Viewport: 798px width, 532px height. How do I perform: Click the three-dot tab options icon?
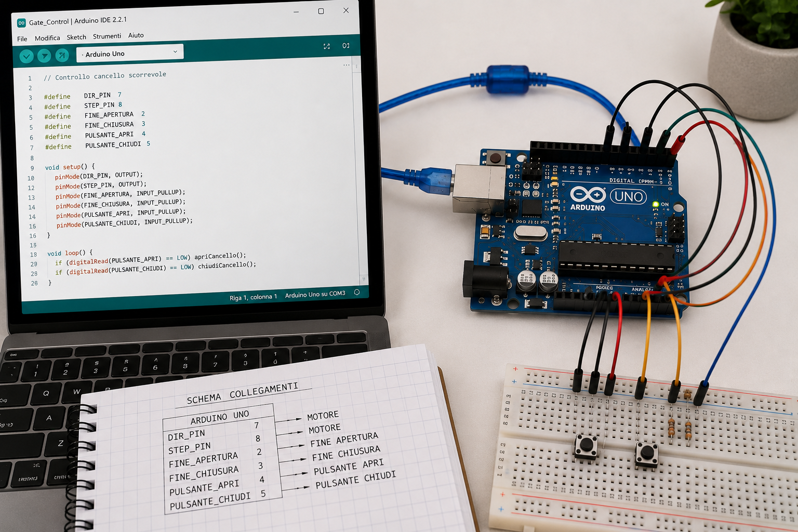point(347,65)
